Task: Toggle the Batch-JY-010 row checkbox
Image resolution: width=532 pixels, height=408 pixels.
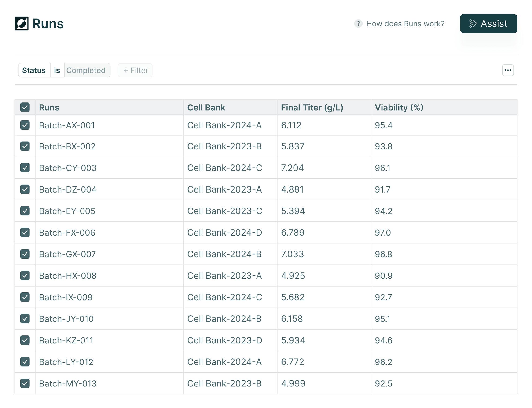Action: [x=25, y=319]
